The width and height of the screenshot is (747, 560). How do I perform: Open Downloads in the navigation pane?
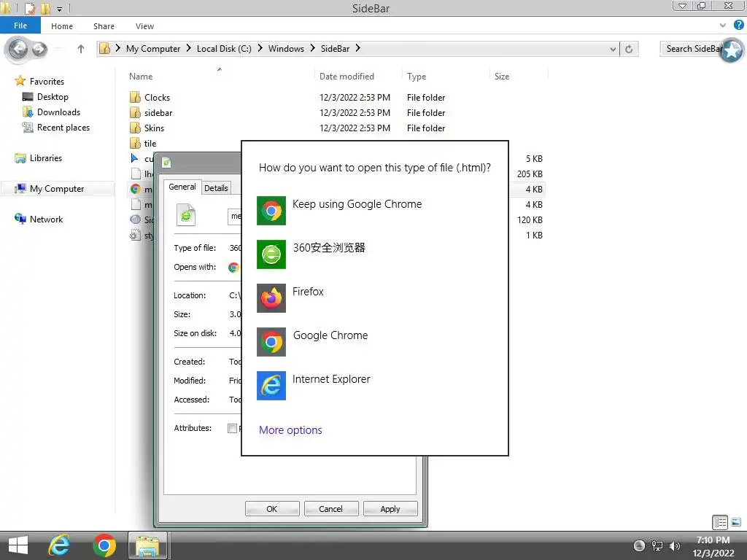coord(58,112)
